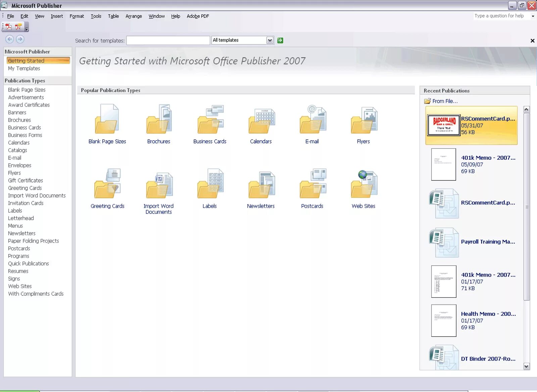Open the Greeting Cards folder icon
This screenshot has width=537, height=392.
[107, 183]
